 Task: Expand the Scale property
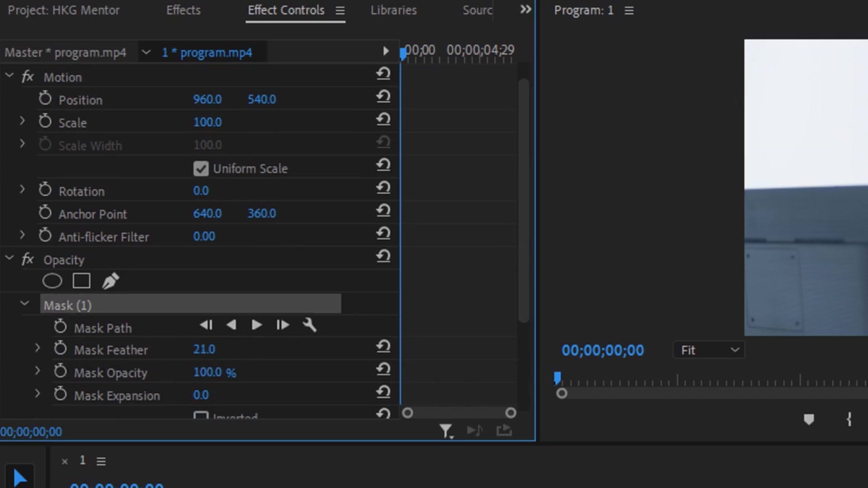[x=22, y=121]
